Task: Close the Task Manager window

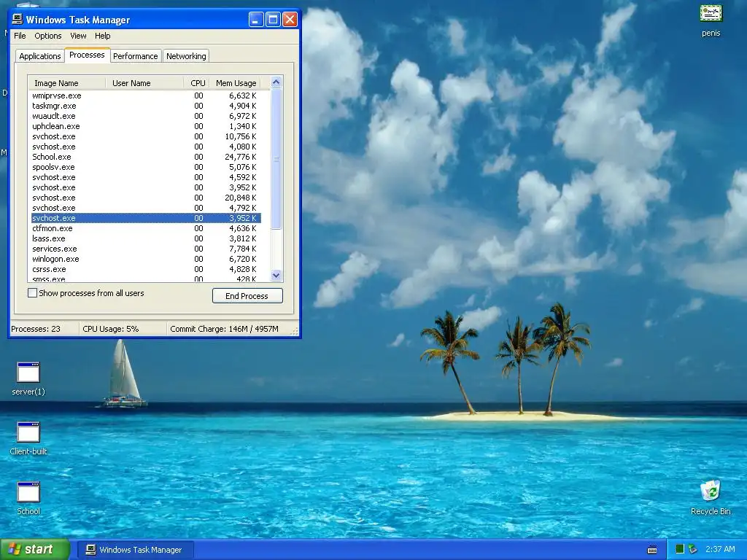Action: point(290,20)
